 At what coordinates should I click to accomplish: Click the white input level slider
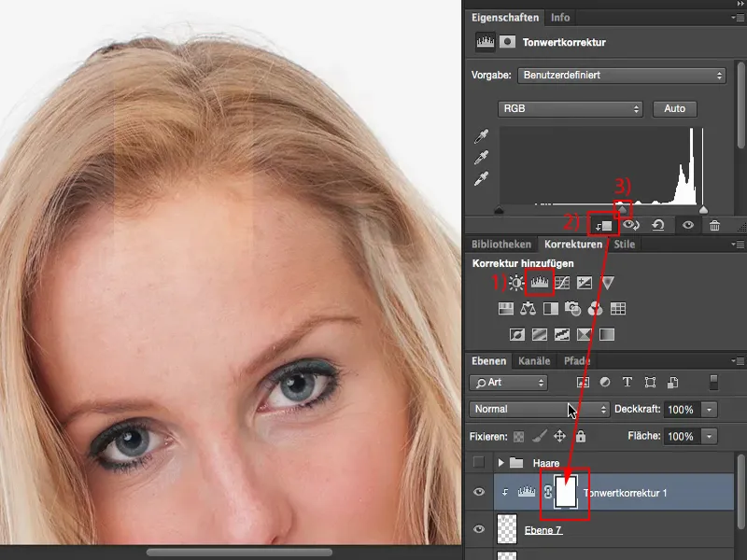pos(704,210)
